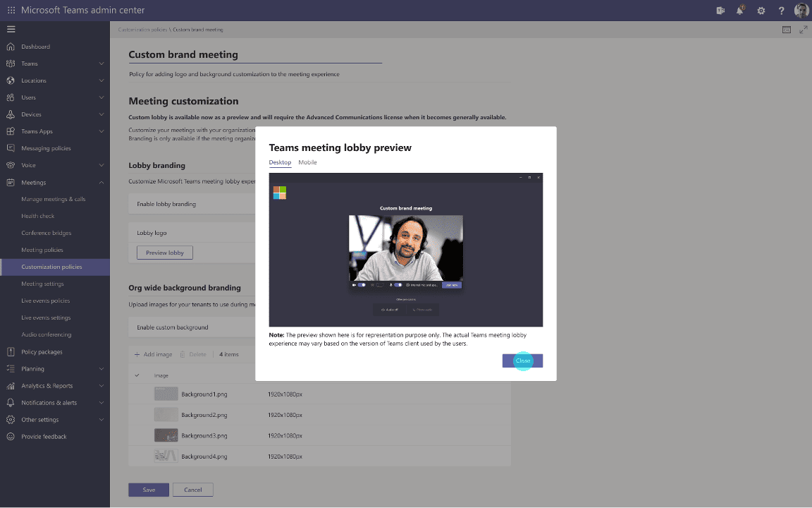Click Join now button in preview
812x508 pixels.
click(451, 284)
